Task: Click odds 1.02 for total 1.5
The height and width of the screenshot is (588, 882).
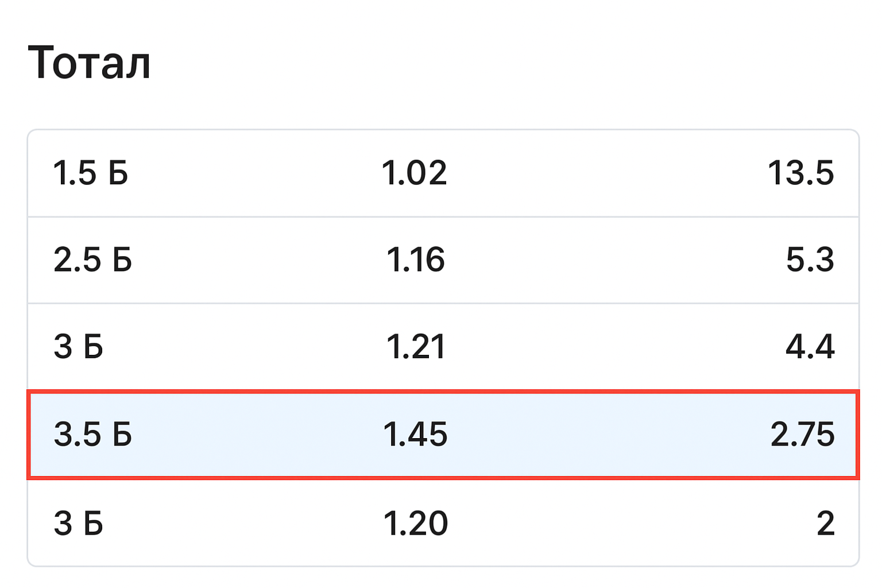Action: pyautogui.click(x=414, y=173)
